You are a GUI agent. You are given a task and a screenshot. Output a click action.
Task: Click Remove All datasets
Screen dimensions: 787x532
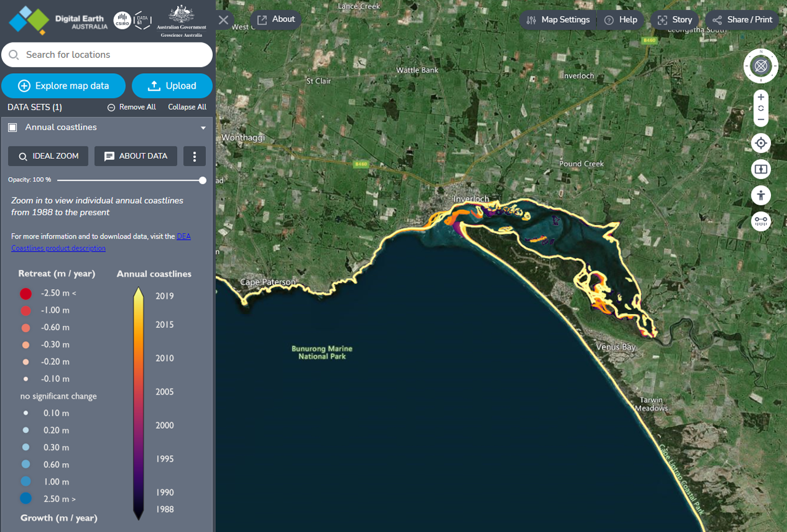pyautogui.click(x=132, y=107)
